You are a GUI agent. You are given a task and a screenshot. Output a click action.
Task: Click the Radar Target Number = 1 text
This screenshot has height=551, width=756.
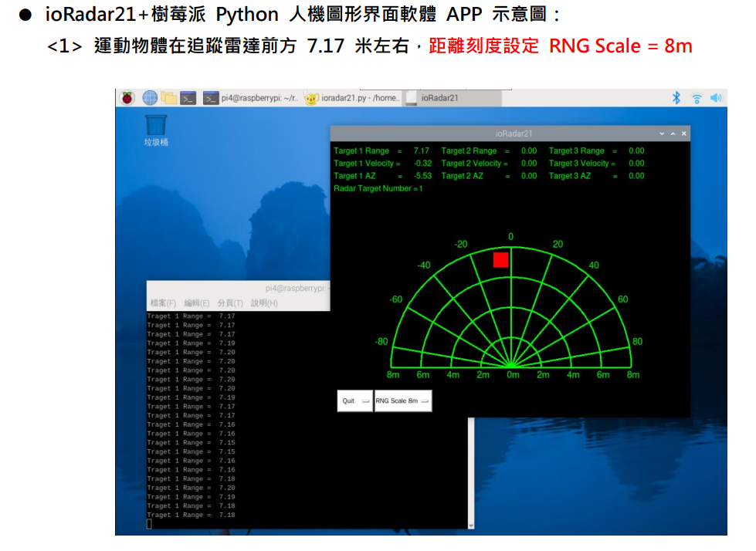[x=378, y=188]
